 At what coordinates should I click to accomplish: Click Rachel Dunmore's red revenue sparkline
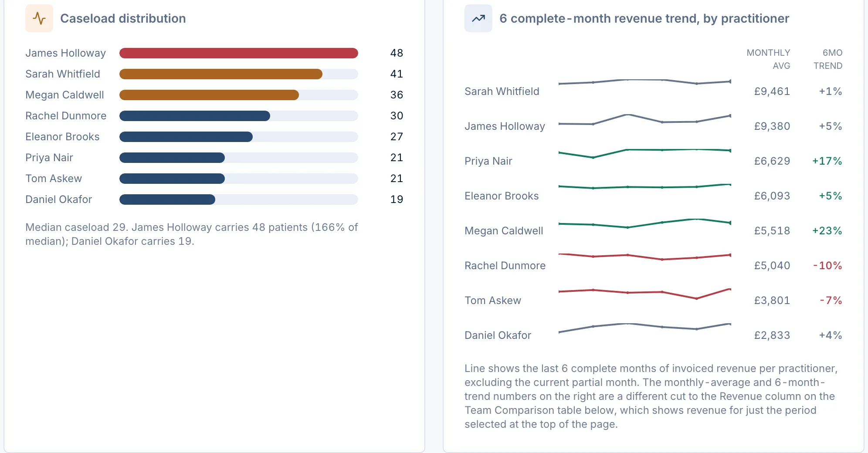pos(645,257)
